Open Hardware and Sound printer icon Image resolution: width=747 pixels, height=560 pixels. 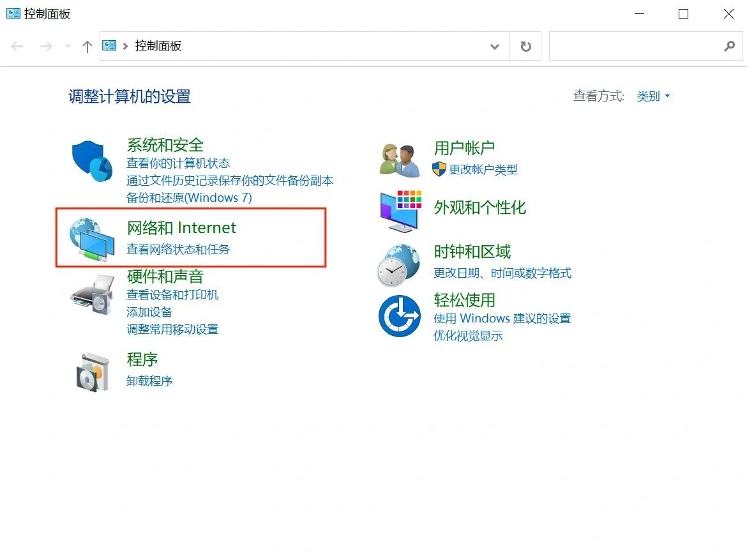(x=91, y=294)
